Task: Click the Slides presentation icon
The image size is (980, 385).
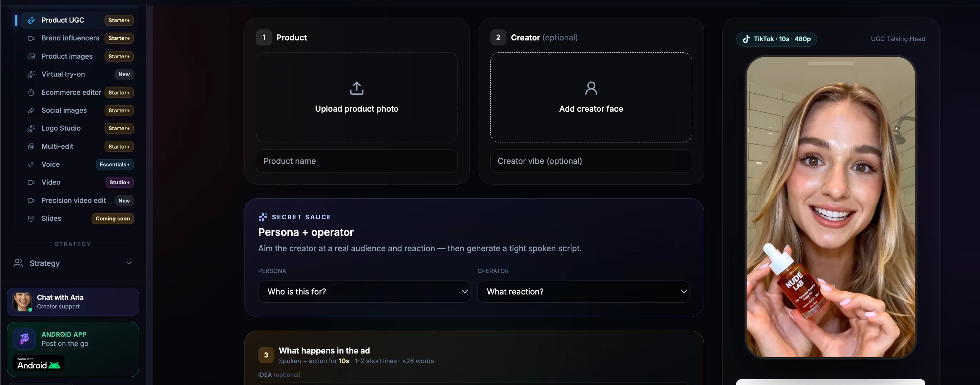Action: point(31,219)
